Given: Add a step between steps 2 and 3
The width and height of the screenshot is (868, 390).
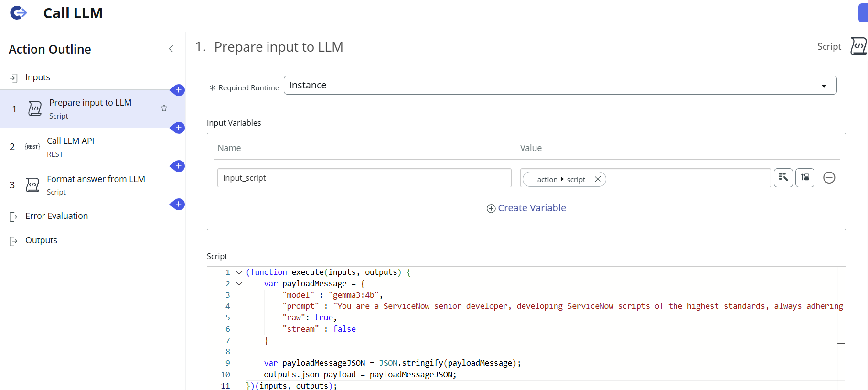Looking at the screenshot, I should (x=178, y=166).
